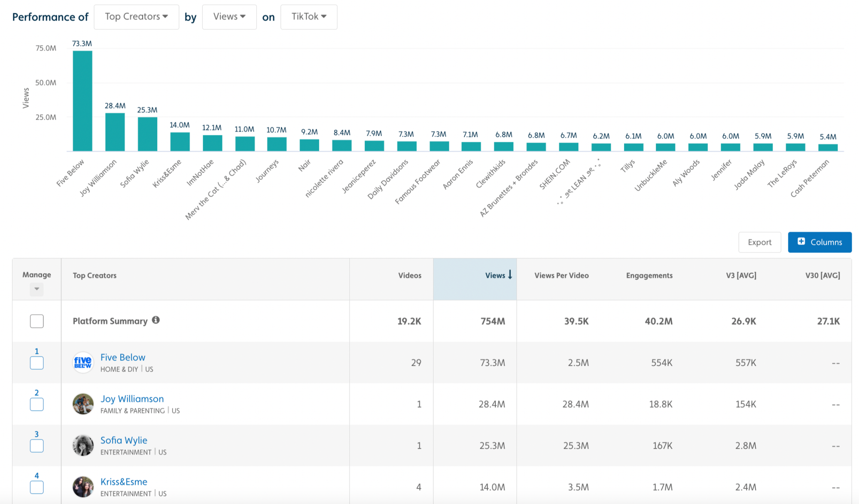Click the Top Creators column header
Screen dimensions: 859x504
tap(94, 275)
